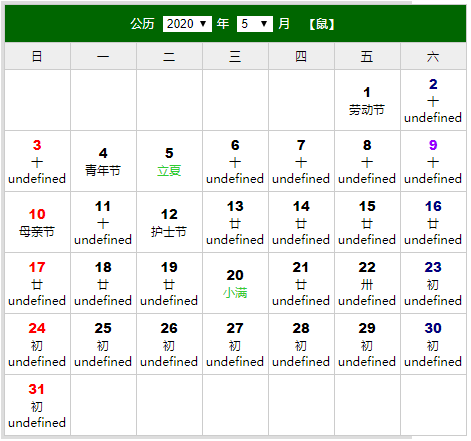Click the zodiac 鼠 label in header
The width and height of the screenshot is (471, 441).
coord(322,24)
